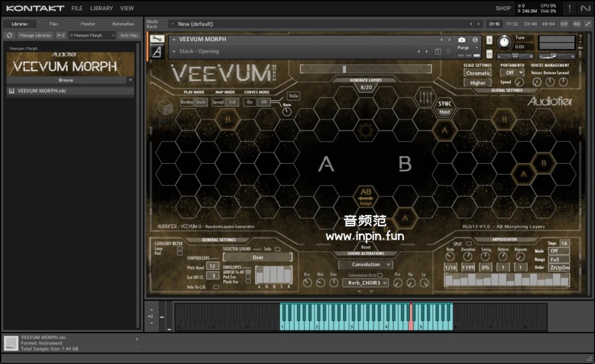Set map mode to Spread

pos(218,102)
